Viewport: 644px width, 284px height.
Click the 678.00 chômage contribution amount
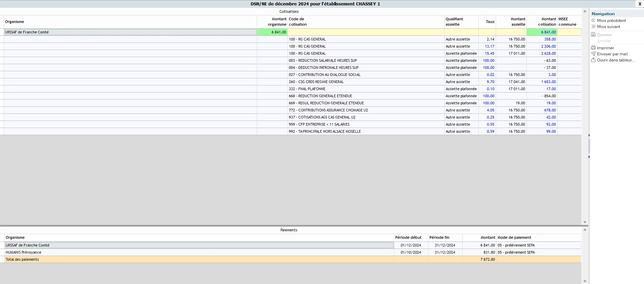pos(542,110)
